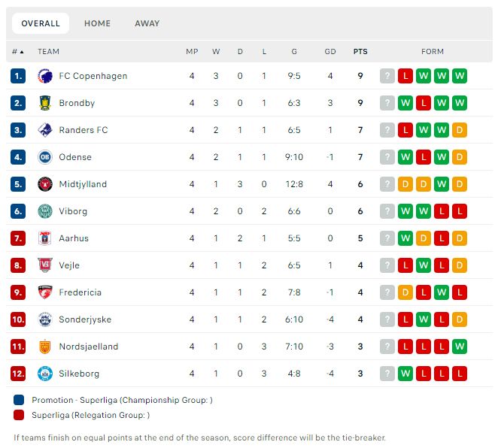498x448 pixels.
Task: Switch to the AWAY standings tab
Action: pyautogui.click(x=147, y=23)
